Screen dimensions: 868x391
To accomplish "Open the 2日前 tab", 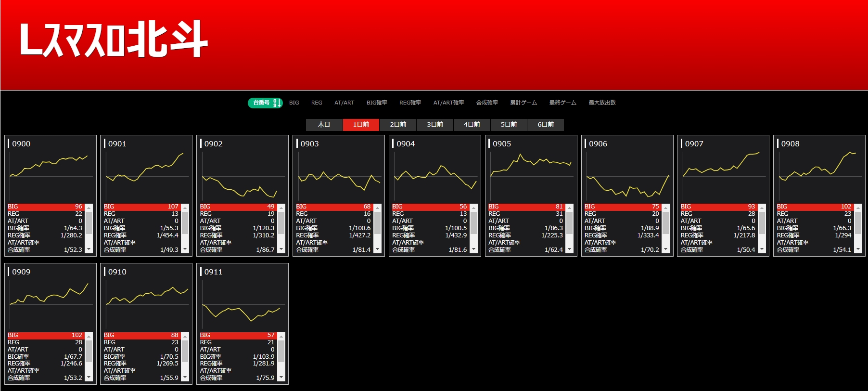I will pyautogui.click(x=398, y=125).
